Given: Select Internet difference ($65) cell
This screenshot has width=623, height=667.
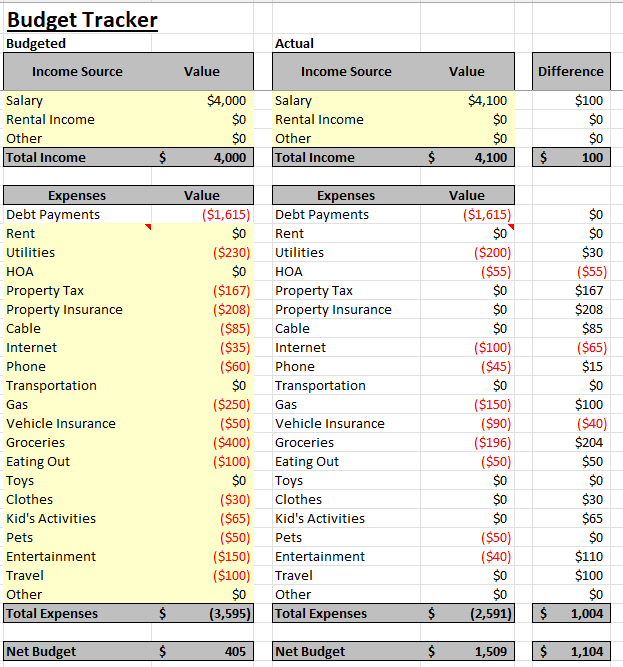Looking at the screenshot, I should (592, 348).
